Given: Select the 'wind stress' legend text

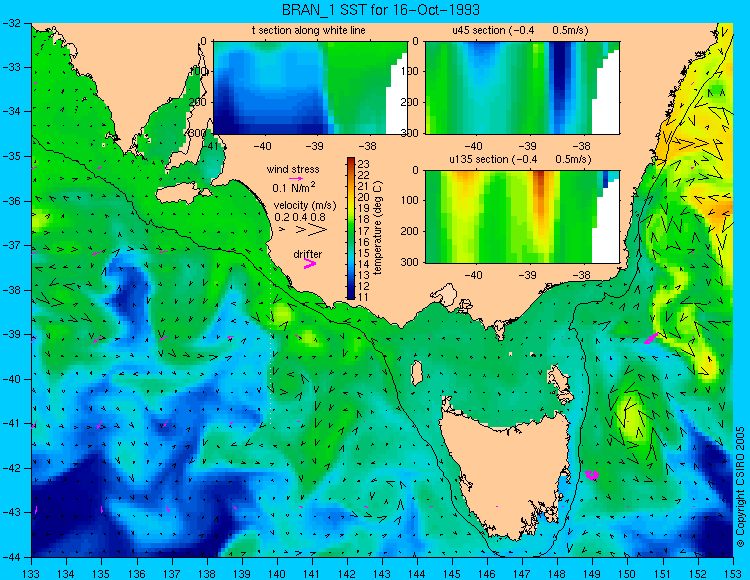Looking at the screenshot, I should click(293, 169).
